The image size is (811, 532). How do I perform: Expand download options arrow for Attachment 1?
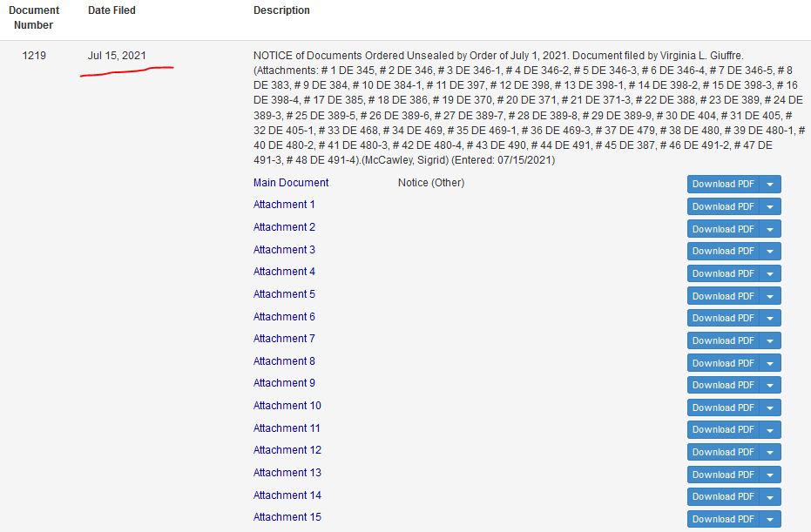(x=770, y=206)
